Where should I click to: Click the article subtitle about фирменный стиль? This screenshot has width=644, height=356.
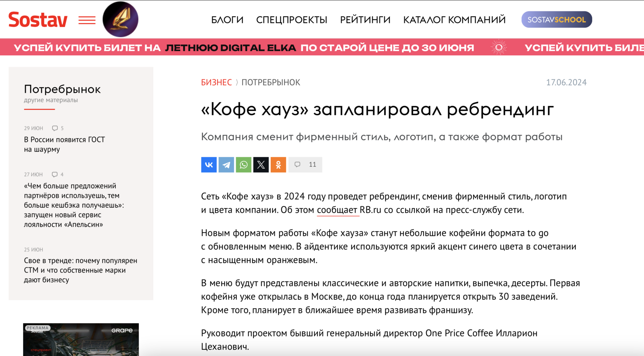point(382,137)
